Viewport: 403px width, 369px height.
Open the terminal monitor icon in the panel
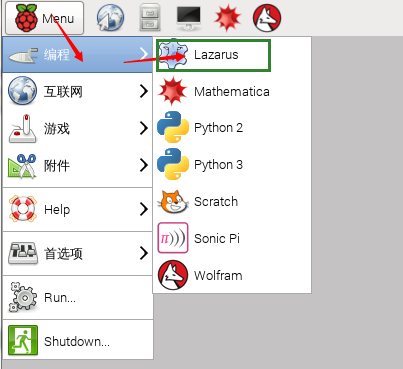(189, 18)
